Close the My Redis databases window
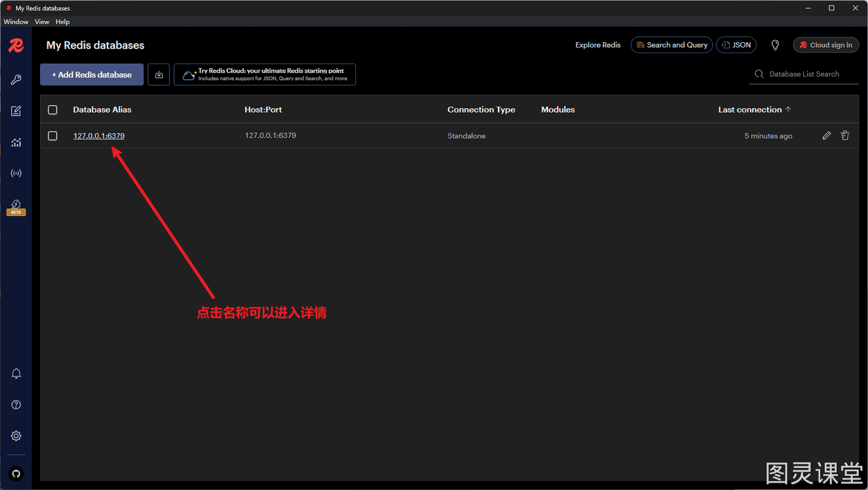 coord(856,8)
